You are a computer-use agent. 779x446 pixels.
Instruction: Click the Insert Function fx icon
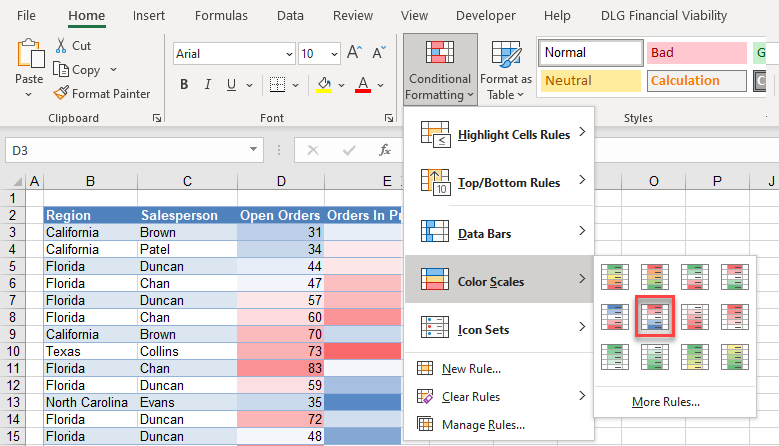[x=384, y=150]
